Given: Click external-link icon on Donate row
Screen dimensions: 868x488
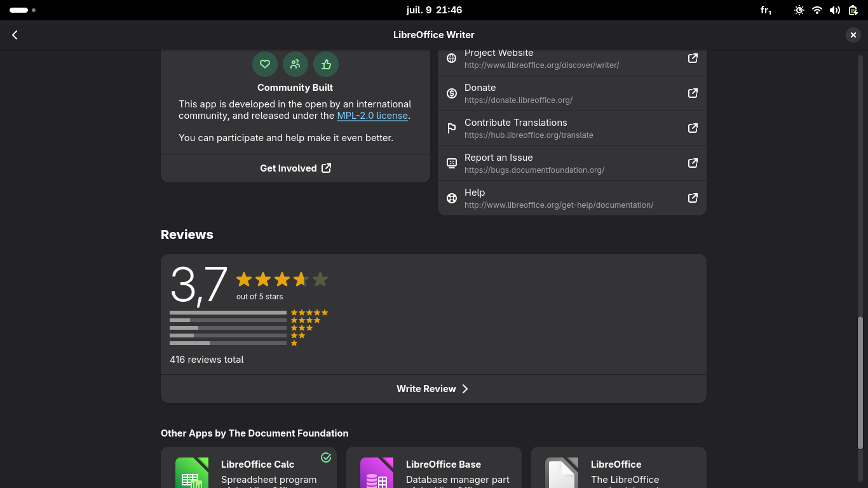Looking at the screenshot, I should click(x=693, y=93).
